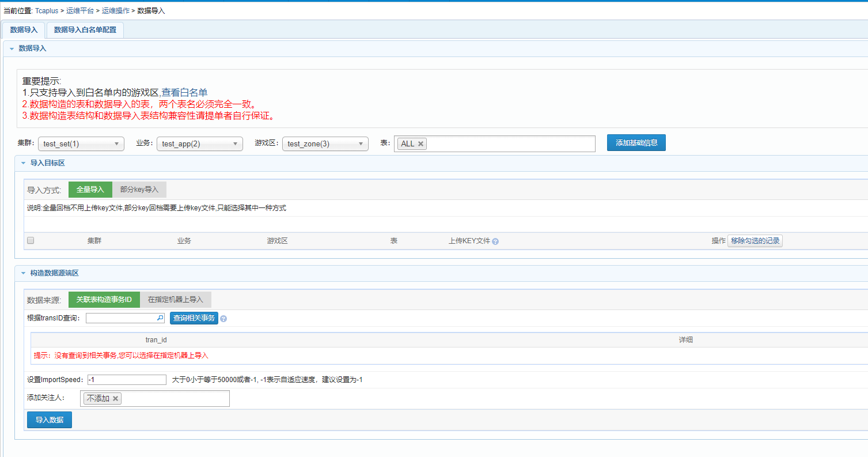The image size is (868, 457).
Task: Click the help icon next to 查询相关事务
Action: point(223,319)
